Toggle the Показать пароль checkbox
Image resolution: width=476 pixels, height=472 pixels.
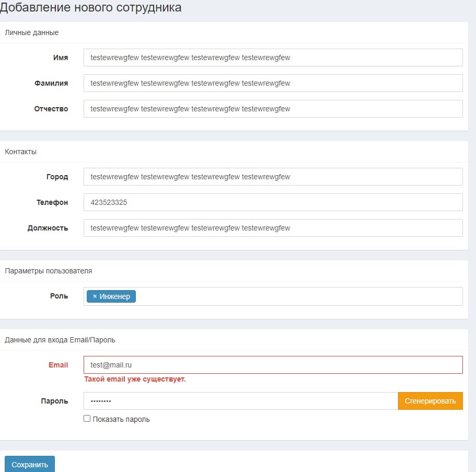point(87,419)
